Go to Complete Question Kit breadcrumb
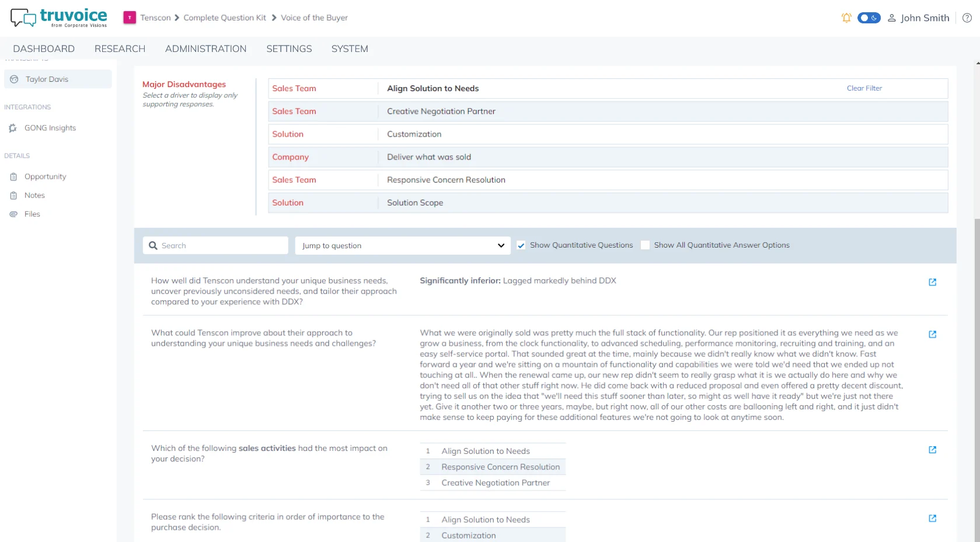This screenshot has height=542, width=980. pos(225,18)
